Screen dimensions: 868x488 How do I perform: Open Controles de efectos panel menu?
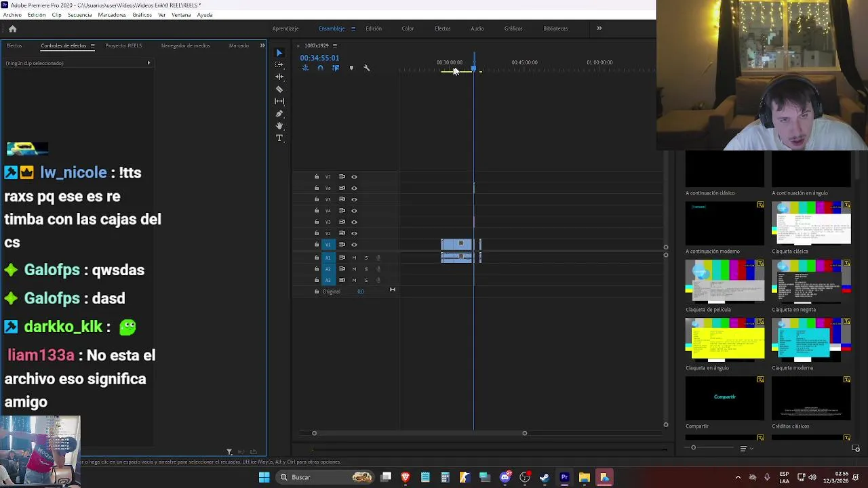(x=92, y=45)
